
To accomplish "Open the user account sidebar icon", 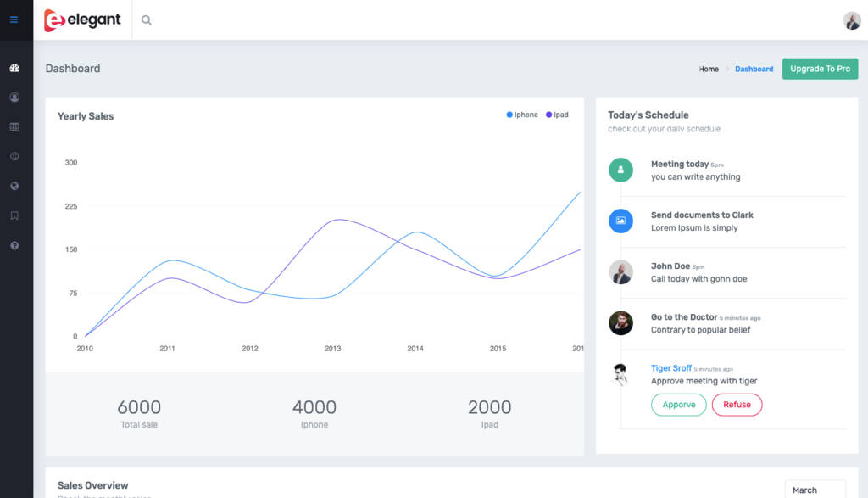I will (x=14, y=98).
